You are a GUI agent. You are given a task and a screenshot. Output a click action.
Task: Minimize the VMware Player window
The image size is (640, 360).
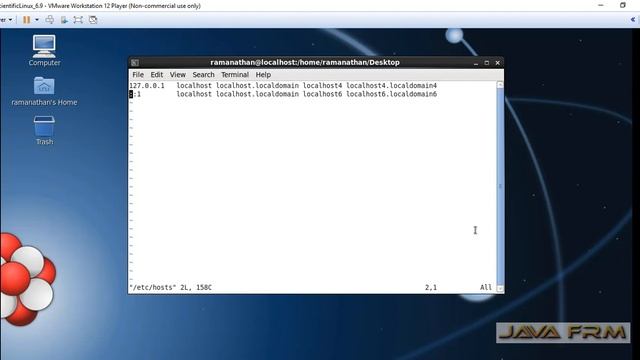[x=600, y=5]
